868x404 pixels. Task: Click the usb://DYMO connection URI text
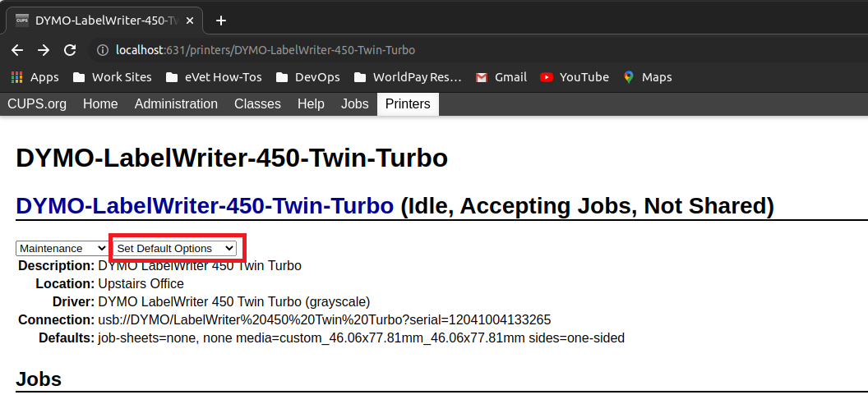[325, 320]
